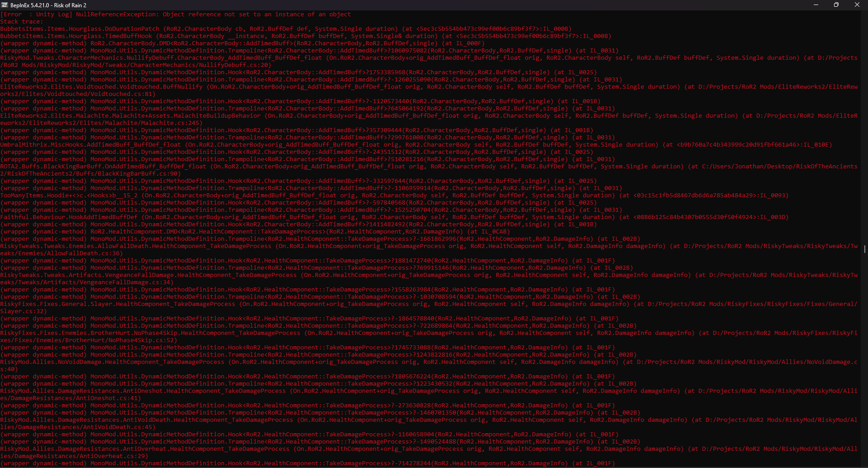Click the "NullReferenceException" error message text
The image size is (868, 468).
point(213,14)
